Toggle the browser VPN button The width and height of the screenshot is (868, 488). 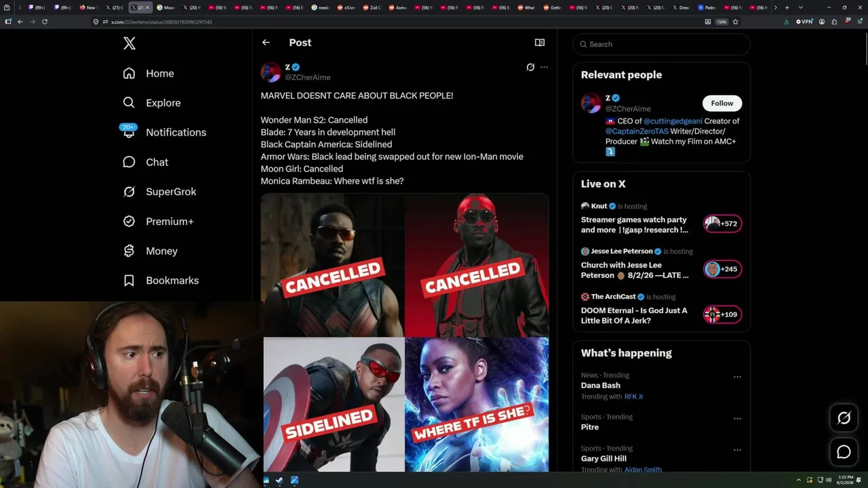(x=805, y=22)
